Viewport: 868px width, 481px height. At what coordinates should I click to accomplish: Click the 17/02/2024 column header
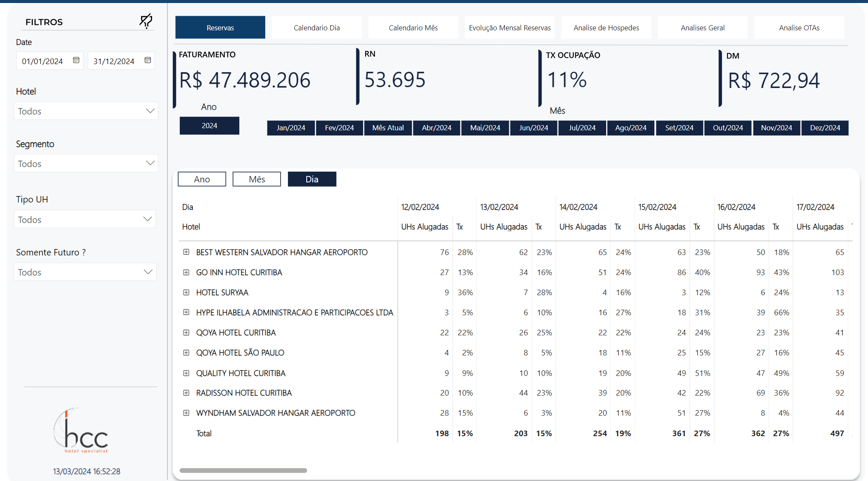pyautogui.click(x=815, y=207)
